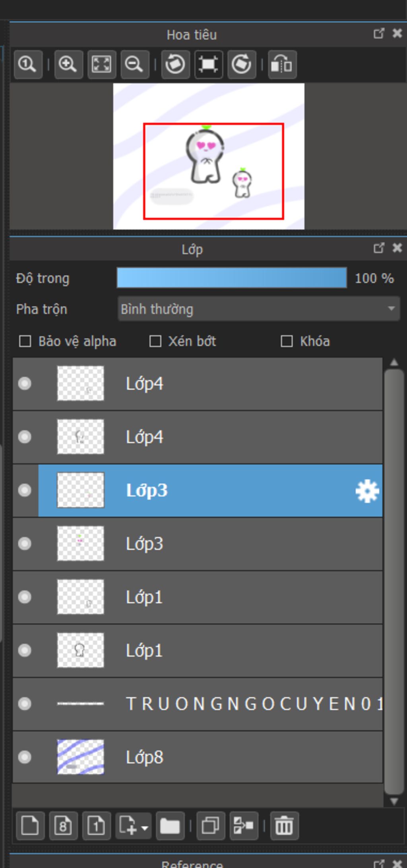Rotate canvas left in navigator
The width and height of the screenshot is (407, 868).
click(x=175, y=64)
